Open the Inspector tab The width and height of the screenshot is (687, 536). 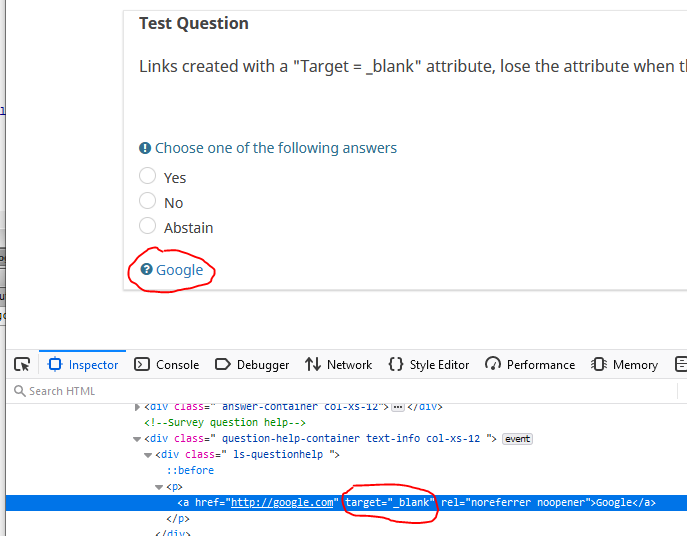pyautogui.click(x=83, y=365)
